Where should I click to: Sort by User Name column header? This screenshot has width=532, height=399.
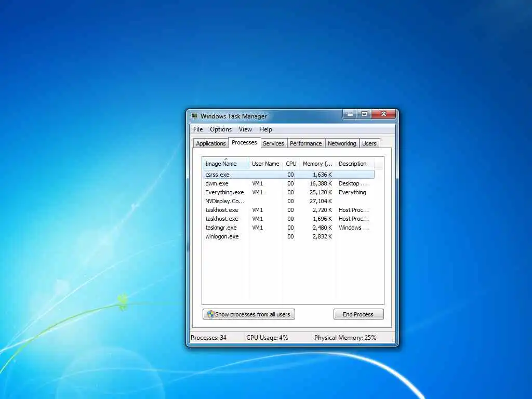265,164
